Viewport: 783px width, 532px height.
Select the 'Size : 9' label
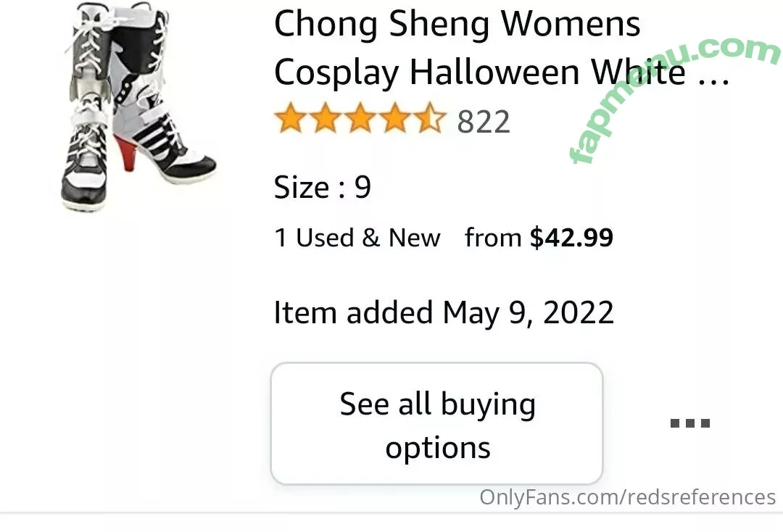pos(323,187)
